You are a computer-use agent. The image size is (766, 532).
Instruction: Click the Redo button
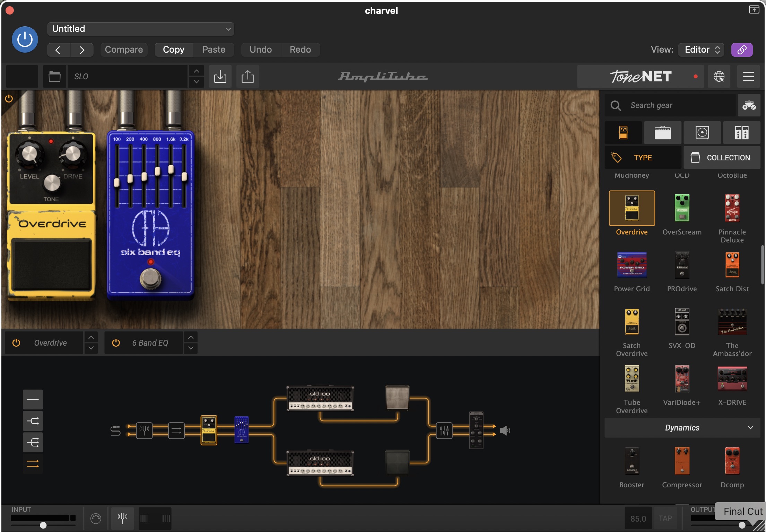point(300,50)
